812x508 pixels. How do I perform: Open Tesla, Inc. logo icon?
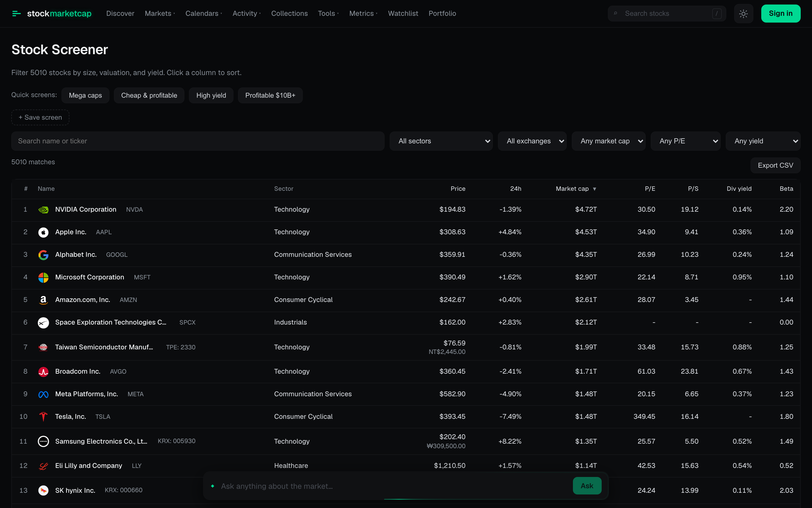point(43,417)
